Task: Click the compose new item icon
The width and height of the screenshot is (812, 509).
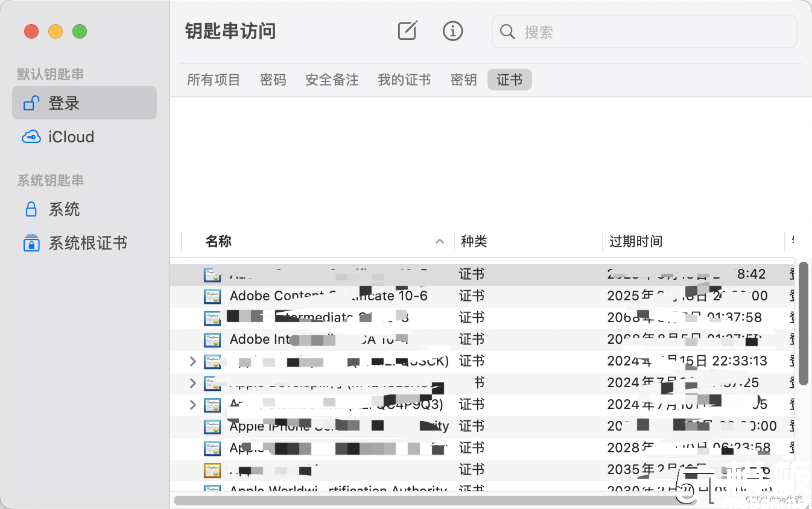Action: coord(408,31)
